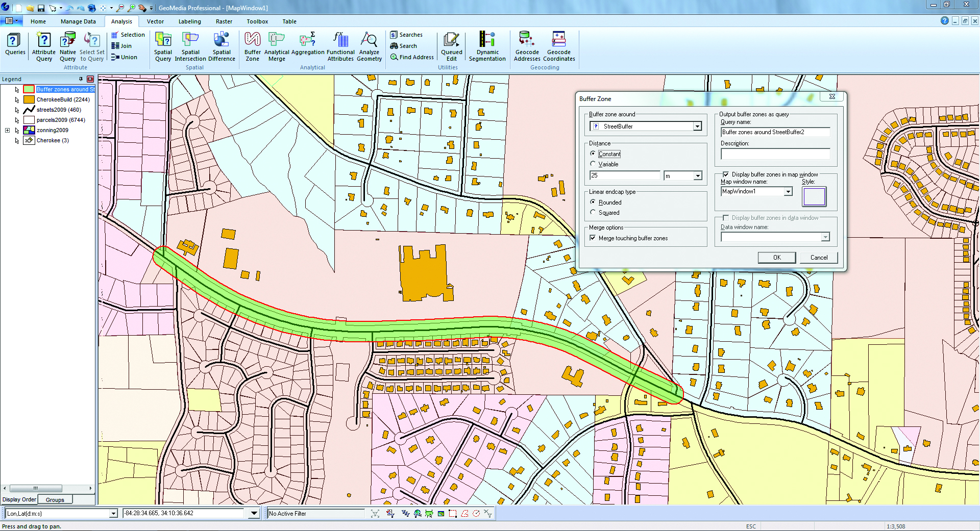Click the Join tool

[121, 46]
